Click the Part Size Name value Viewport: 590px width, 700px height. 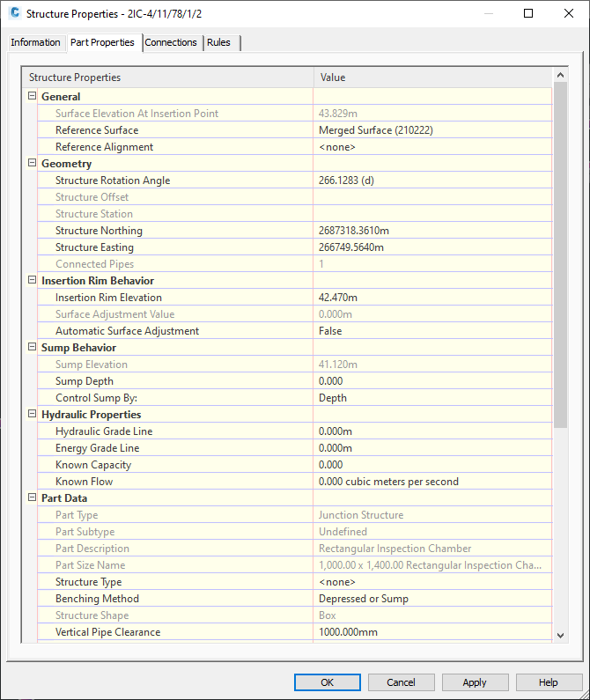[x=430, y=565]
